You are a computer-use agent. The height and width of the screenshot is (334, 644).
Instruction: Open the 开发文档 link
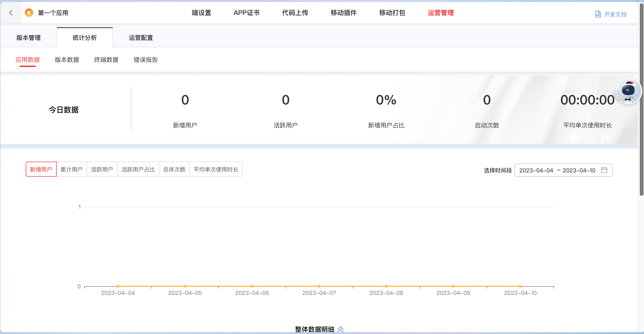pyautogui.click(x=615, y=15)
